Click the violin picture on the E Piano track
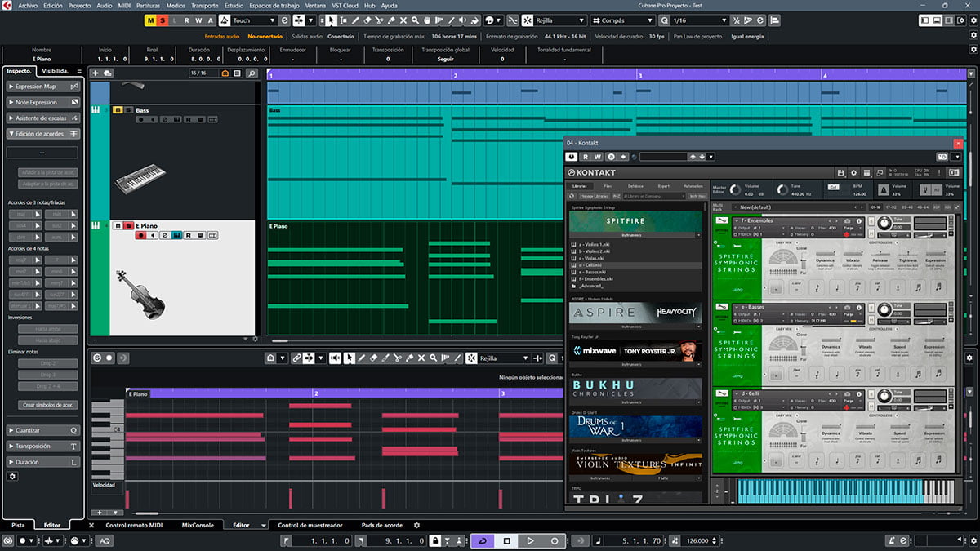This screenshot has height=551, width=980. pos(140,295)
